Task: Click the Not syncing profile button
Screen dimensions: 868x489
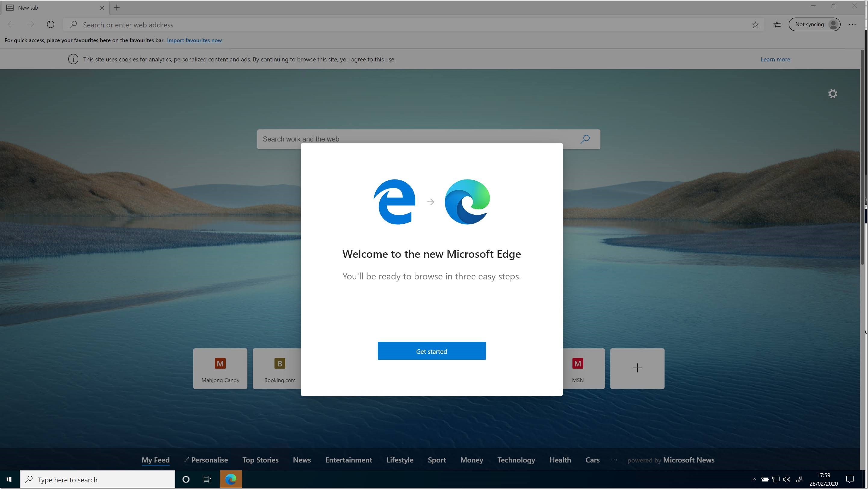Action: [x=814, y=25]
